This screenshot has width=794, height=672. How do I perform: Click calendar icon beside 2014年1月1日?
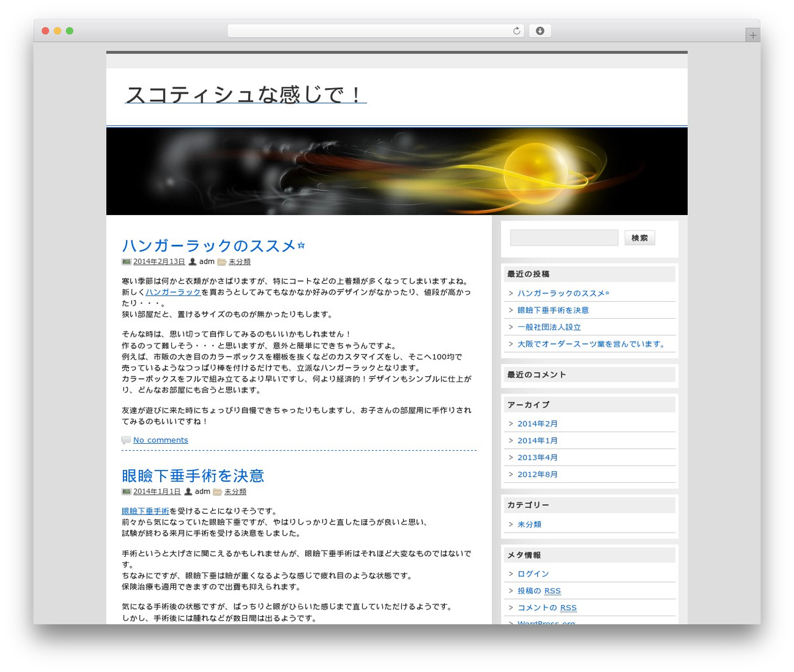[x=127, y=492]
